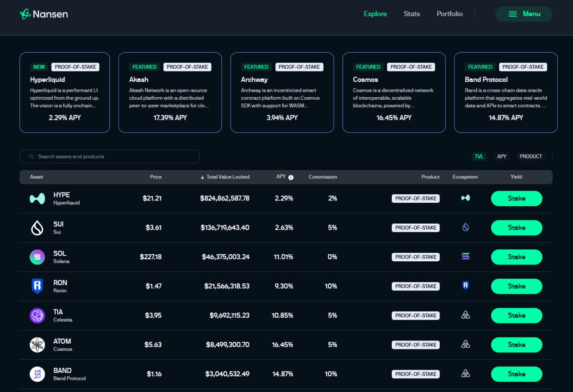
Task: Open the Menu dropdown button
Action: tap(524, 14)
